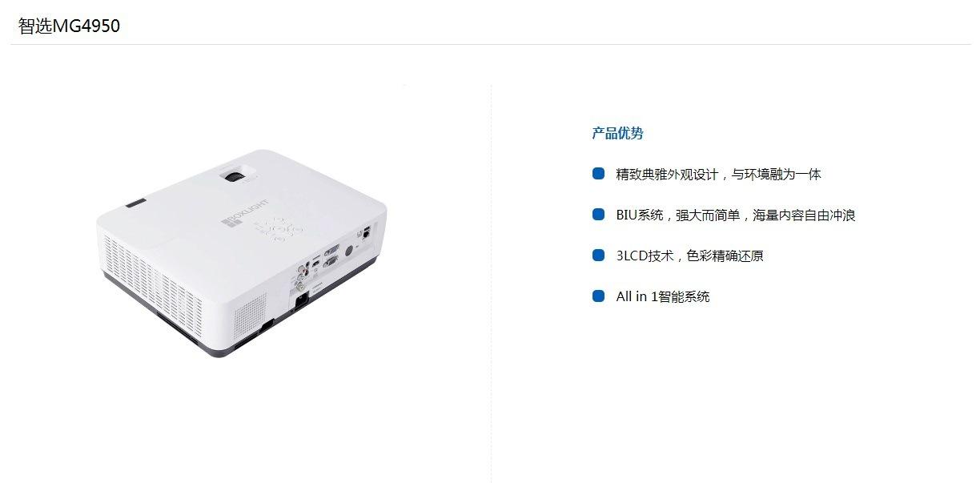Click the BIU系统 feature line

click(736, 215)
